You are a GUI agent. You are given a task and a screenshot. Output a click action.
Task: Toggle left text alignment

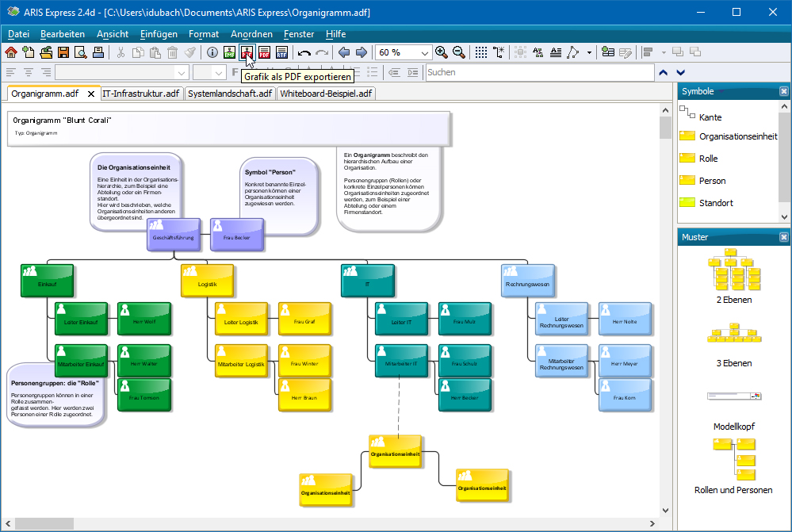pyautogui.click(x=10, y=73)
